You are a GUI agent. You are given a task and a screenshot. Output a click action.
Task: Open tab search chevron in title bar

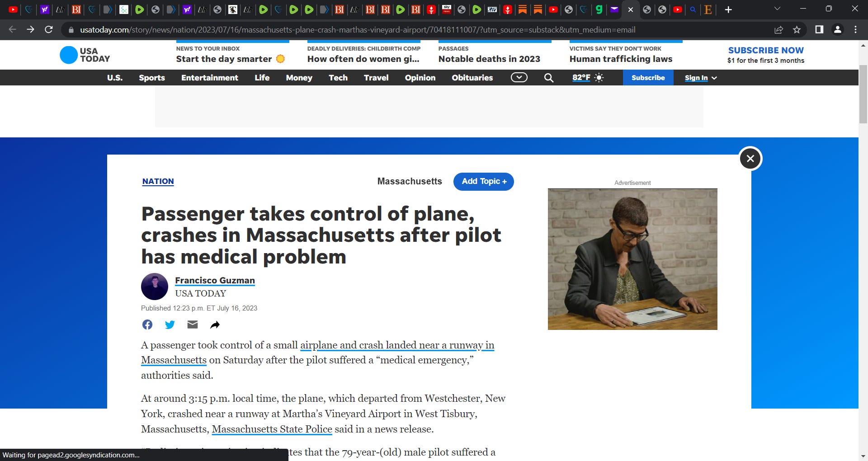777,9
